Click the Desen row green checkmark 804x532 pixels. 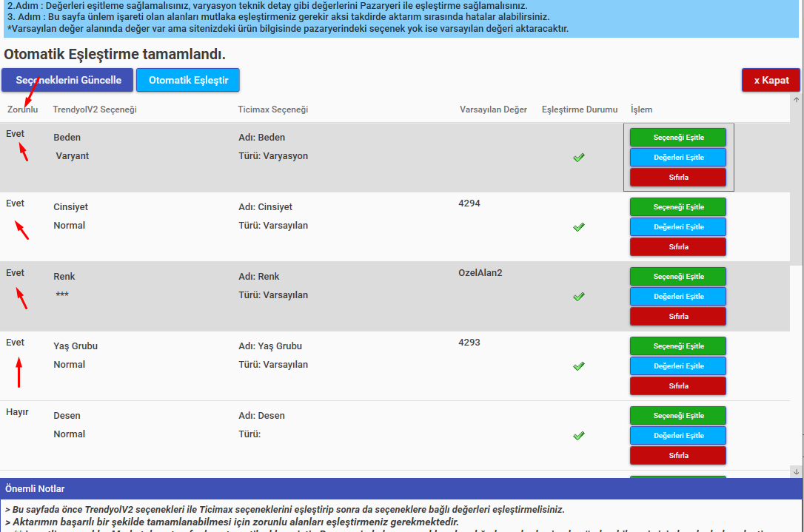[579, 436]
